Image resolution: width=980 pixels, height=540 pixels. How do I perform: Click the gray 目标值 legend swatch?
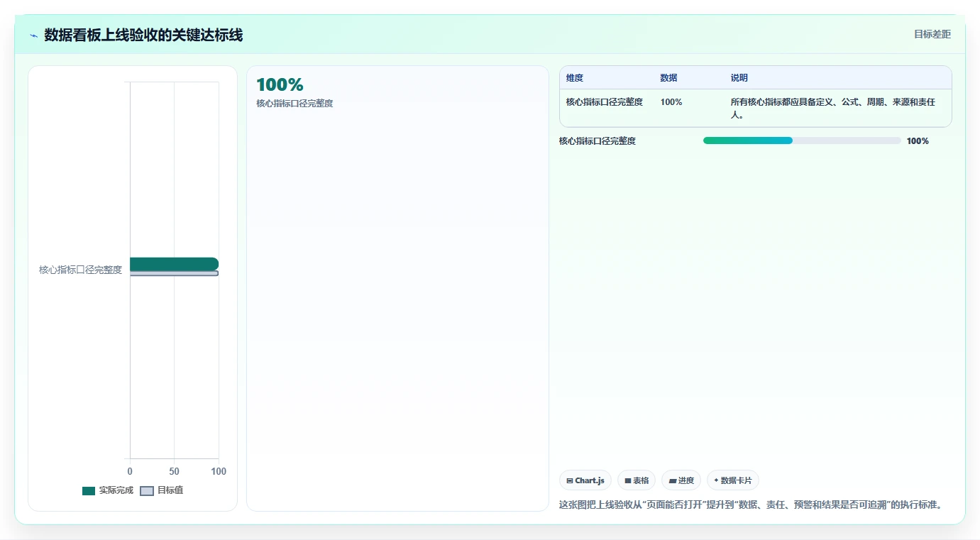147,491
